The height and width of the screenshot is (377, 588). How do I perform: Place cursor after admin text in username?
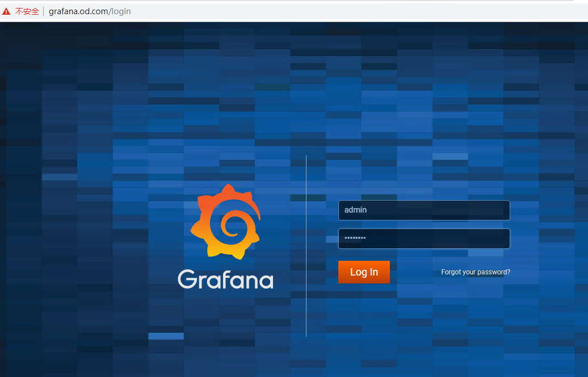[368, 210]
